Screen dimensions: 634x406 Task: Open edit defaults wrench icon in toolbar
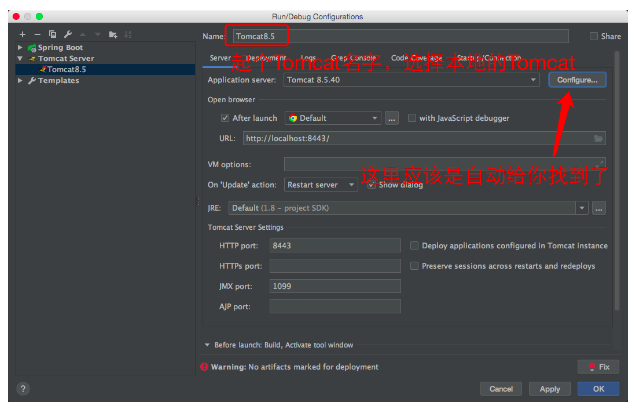click(x=68, y=34)
